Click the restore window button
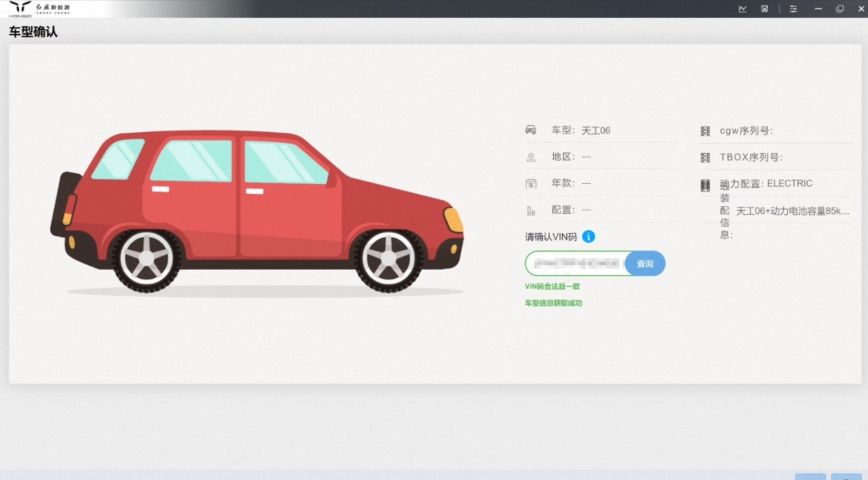Viewport: 868px width, 480px height. 840,9
